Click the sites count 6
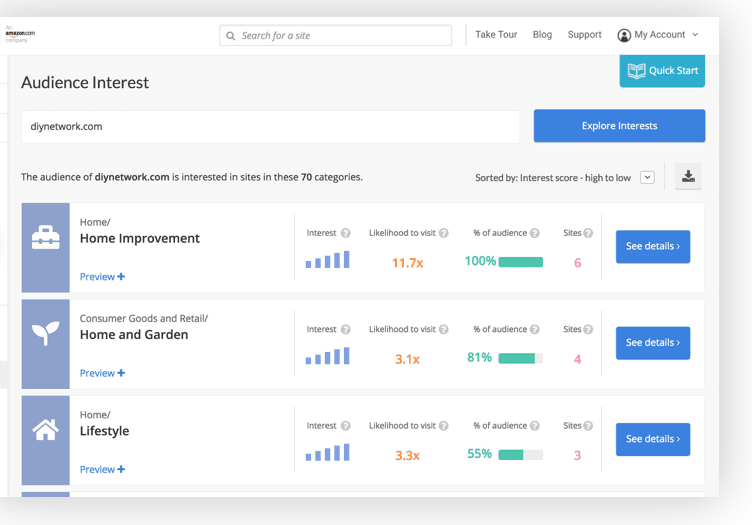The height and width of the screenshot is (525, 752). click(577, 263)
